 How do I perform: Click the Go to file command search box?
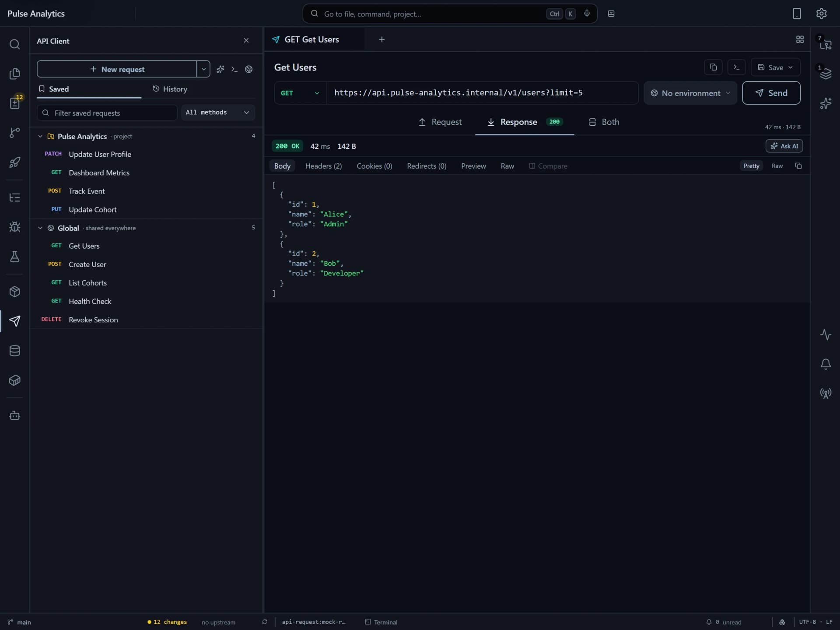[x=450, y=14]
